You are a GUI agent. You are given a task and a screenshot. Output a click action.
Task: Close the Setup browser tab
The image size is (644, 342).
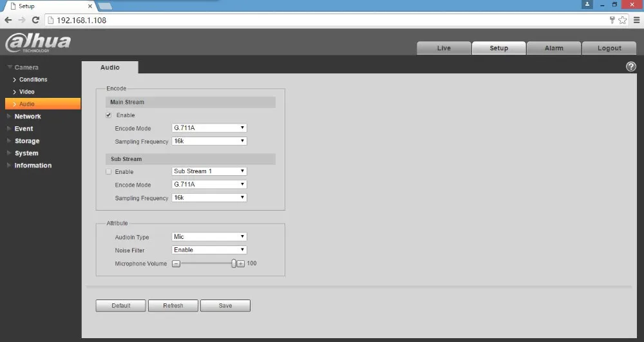click(x=90, y=6)
